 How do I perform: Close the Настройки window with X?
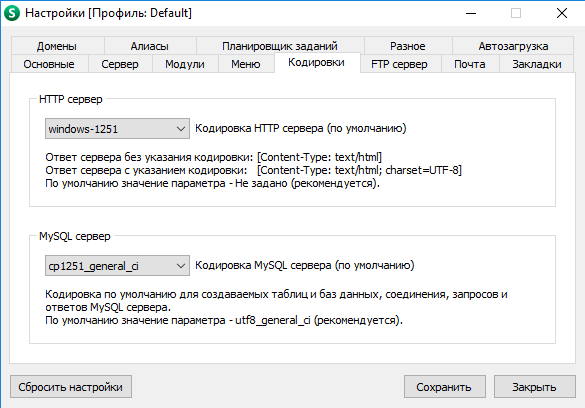click(x=562, y=13)
